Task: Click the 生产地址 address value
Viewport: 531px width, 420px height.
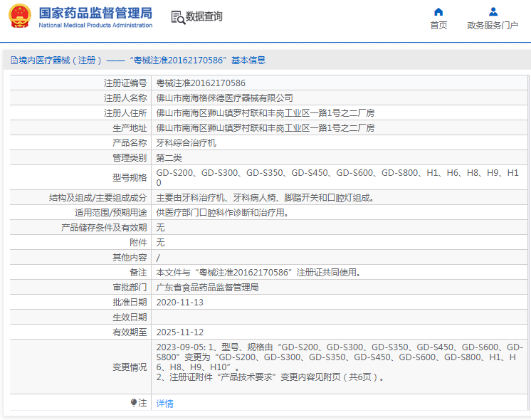Action: click(265, 127)
